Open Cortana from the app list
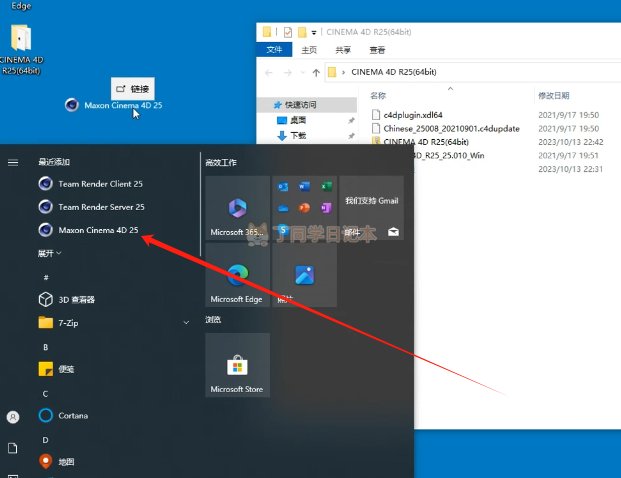 coord(72,416)
